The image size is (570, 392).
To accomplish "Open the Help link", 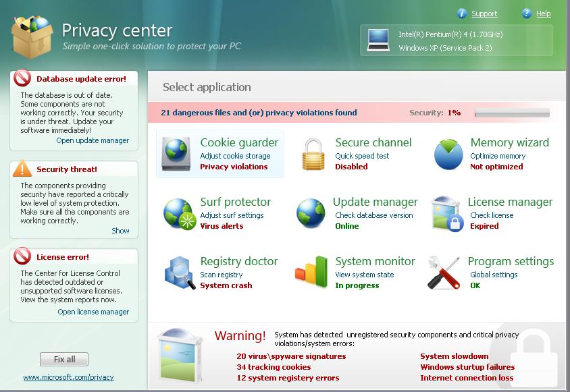I will tap(544, 13).
